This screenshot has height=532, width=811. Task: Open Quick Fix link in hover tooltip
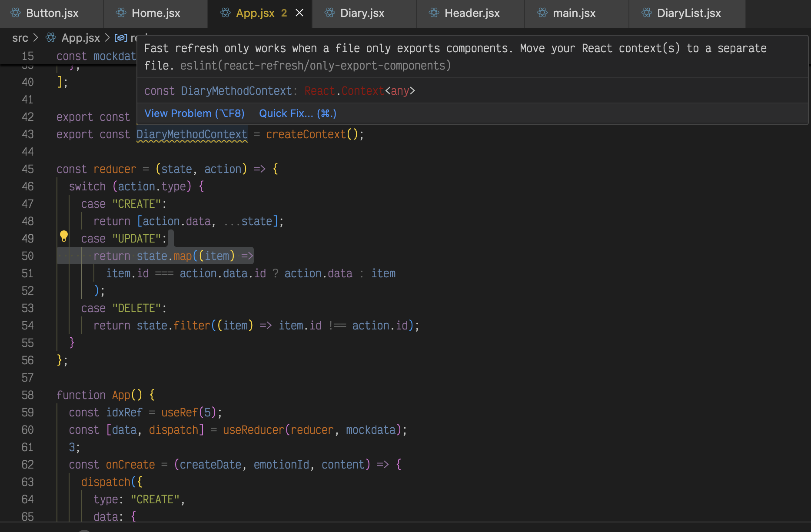click(x=298, y=113)
